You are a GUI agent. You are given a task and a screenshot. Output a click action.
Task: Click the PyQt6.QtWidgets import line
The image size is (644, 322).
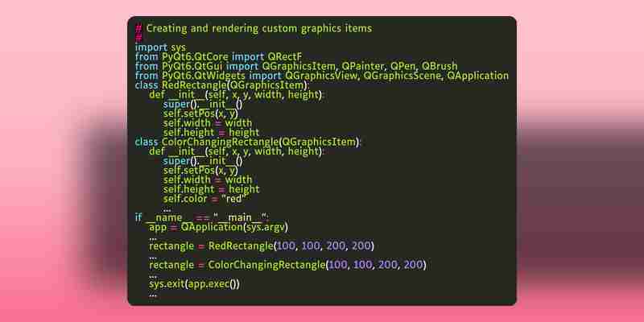pos(322,76)
